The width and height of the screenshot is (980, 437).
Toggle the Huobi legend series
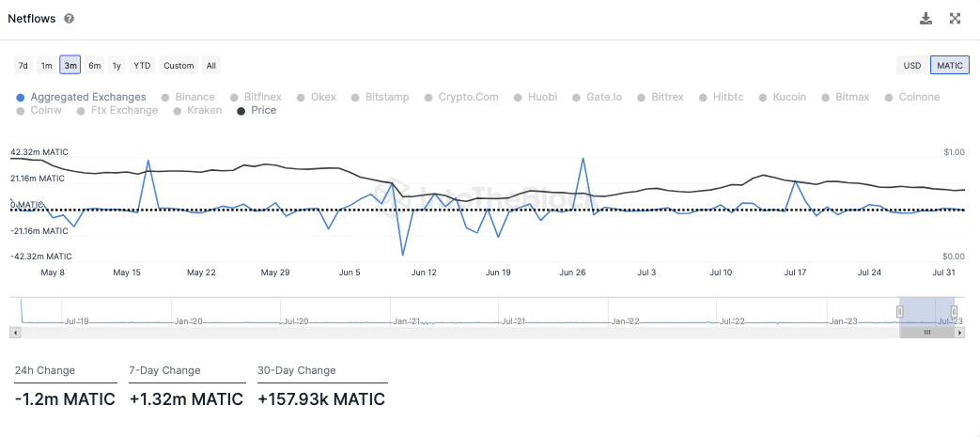pyautogui.click(x=542, y=97)
